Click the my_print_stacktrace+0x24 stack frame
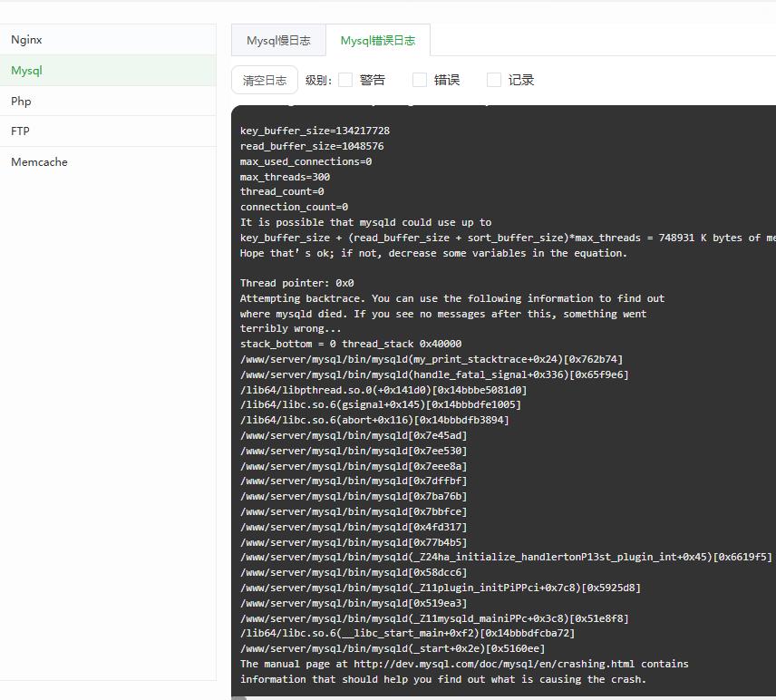 pyautogui.click(x=432, y=359)
